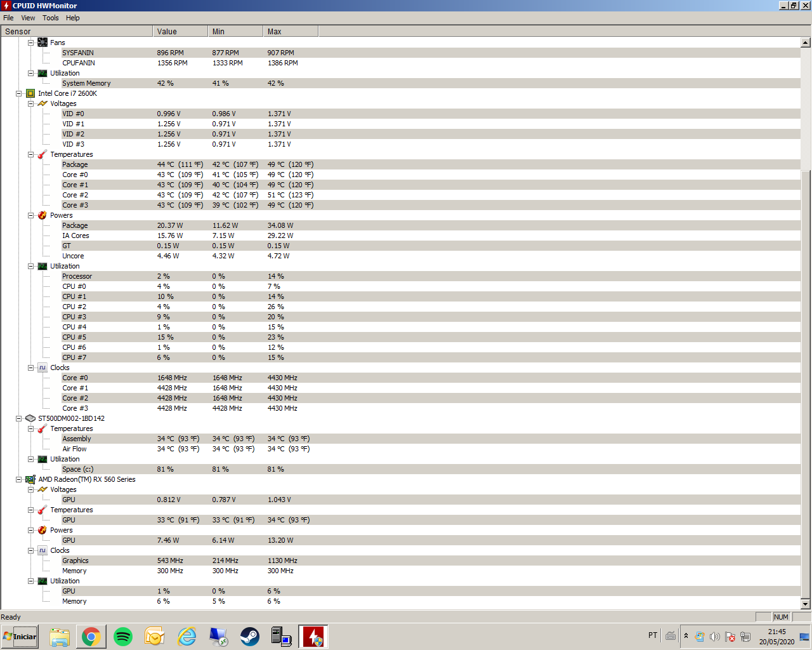Select the CPUFANIN row

point(431,63)
